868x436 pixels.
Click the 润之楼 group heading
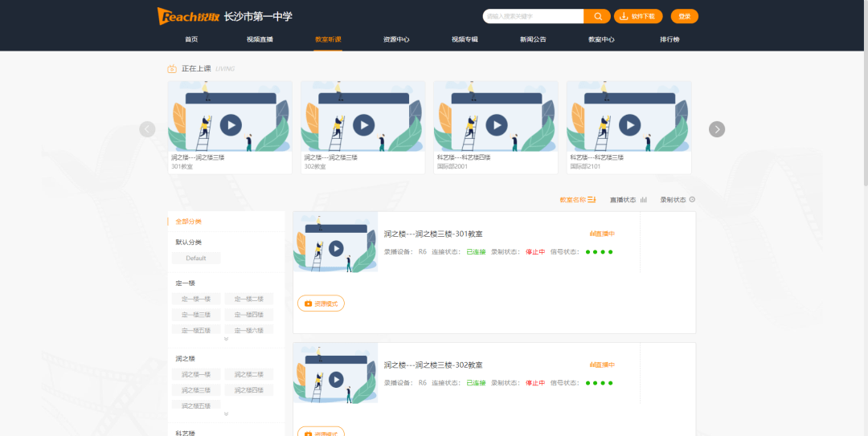[x=186, y=359]
